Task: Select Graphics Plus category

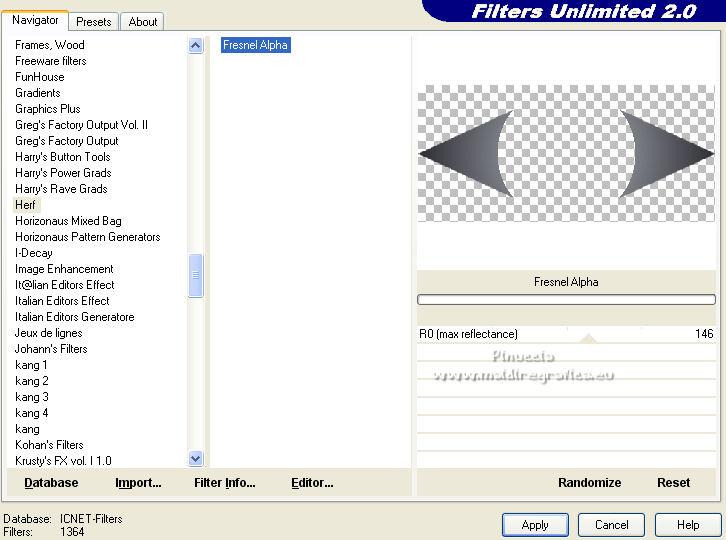Action: click(48, 109)
